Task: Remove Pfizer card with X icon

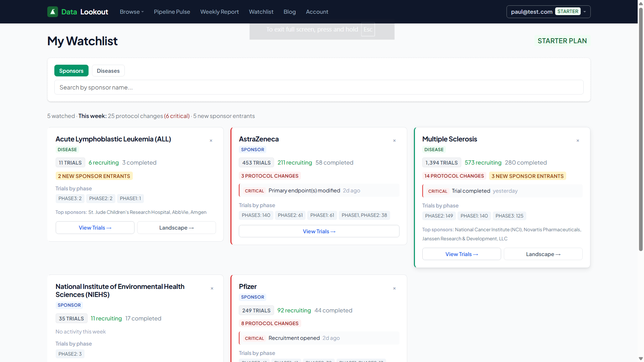Action: tap(394, 289)
